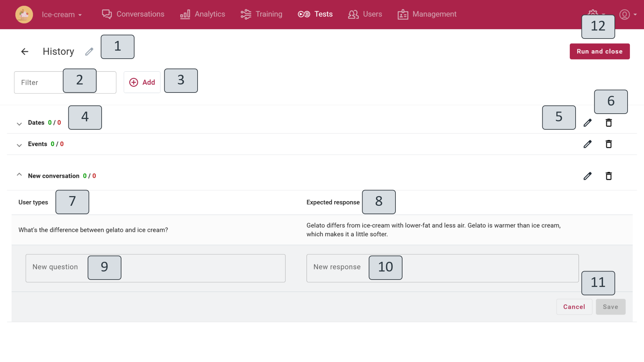The height and width of the screenshot is (362, 644).
Task: Edit the Dates test group
Action: 587,123
